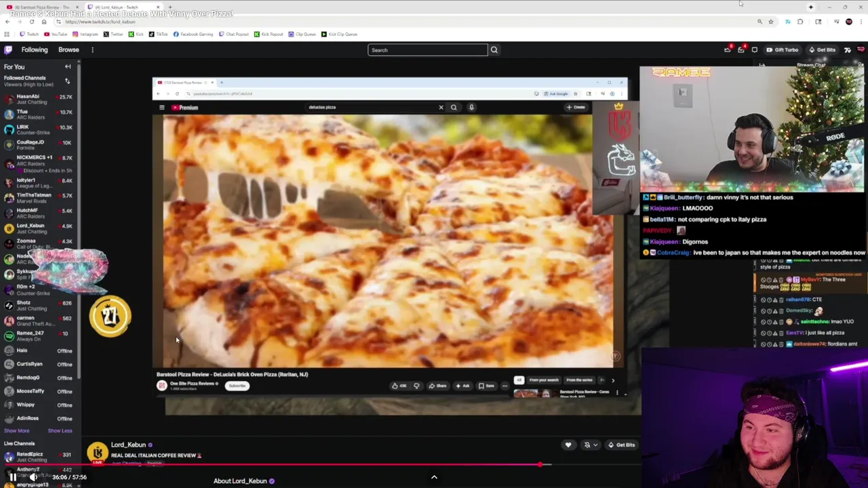Screen dimensions: 868x488
Task: Open the browser three-dot menu
Action: pos(862,22)
